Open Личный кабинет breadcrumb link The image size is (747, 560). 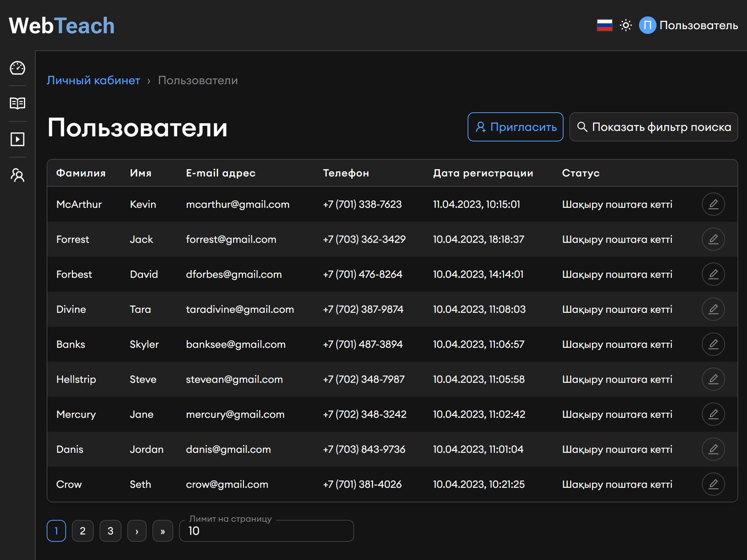tap(93, 80)
